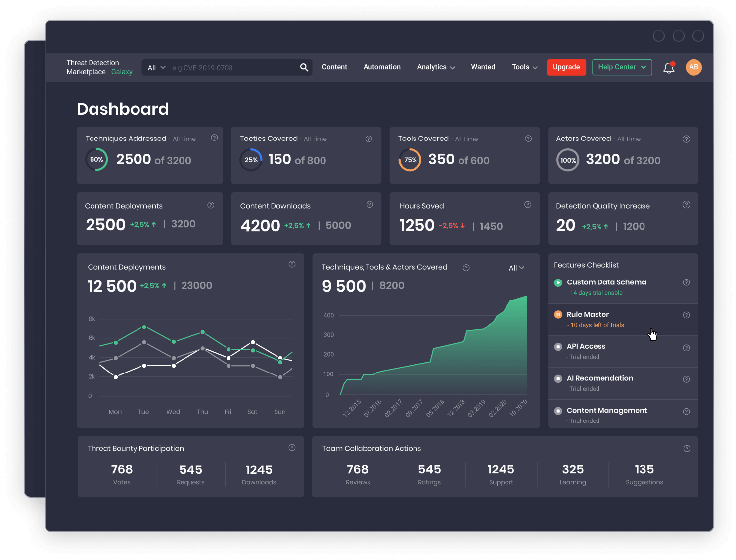Image resolution: width=736 pixels, height=560 pixels.
Task: Click the 545 Ratings stat
Action: pos(429,474)
